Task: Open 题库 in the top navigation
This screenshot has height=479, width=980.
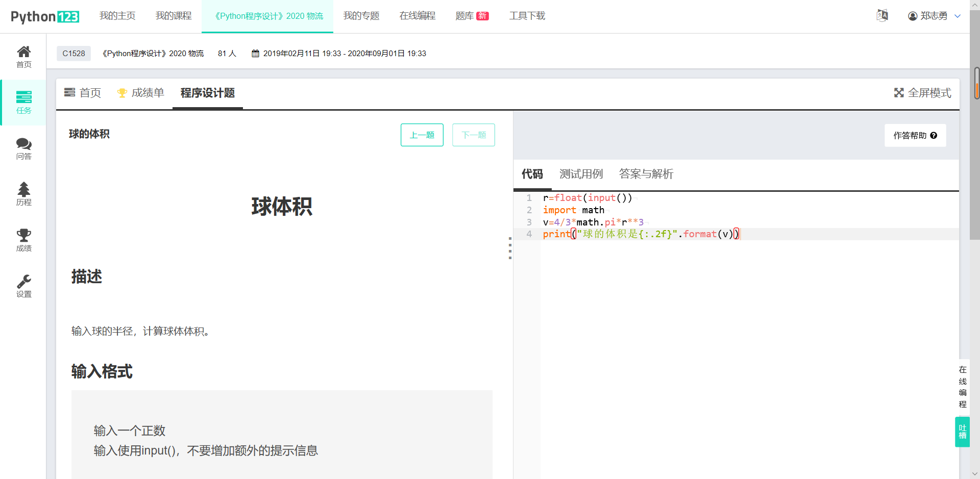Action: [x=464, y=16]
